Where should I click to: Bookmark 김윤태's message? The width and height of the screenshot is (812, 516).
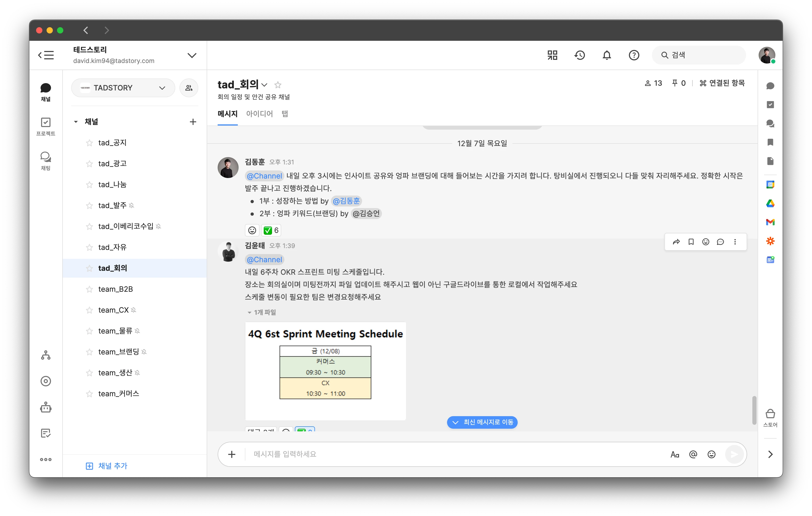coord(691,242)
